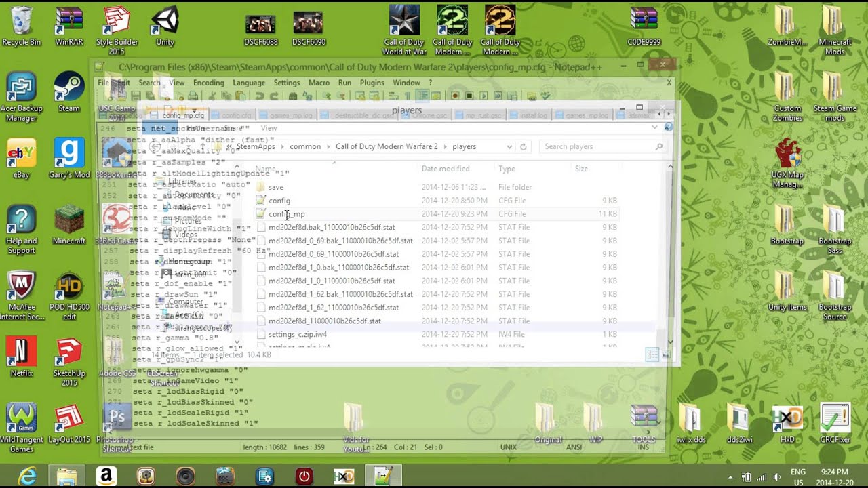
Task: Open Garry's Mod desktop shortcut
Action: 69,159
